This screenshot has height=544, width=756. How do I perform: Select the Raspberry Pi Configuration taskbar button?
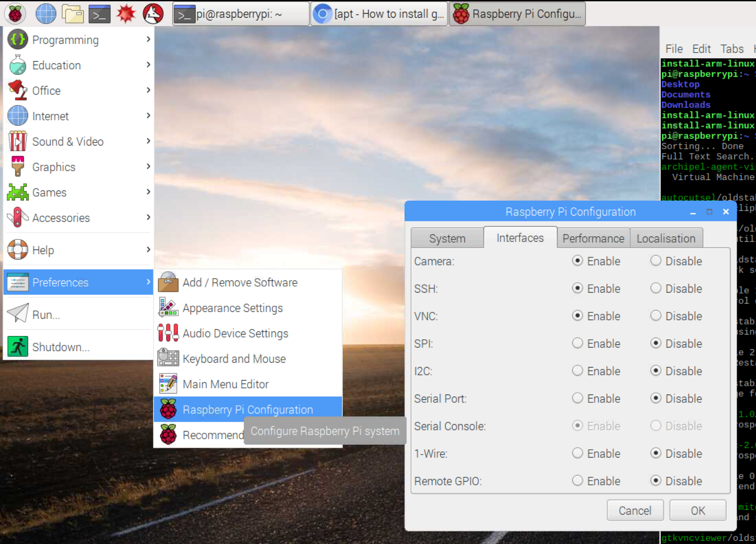click(x=517, y=14)
